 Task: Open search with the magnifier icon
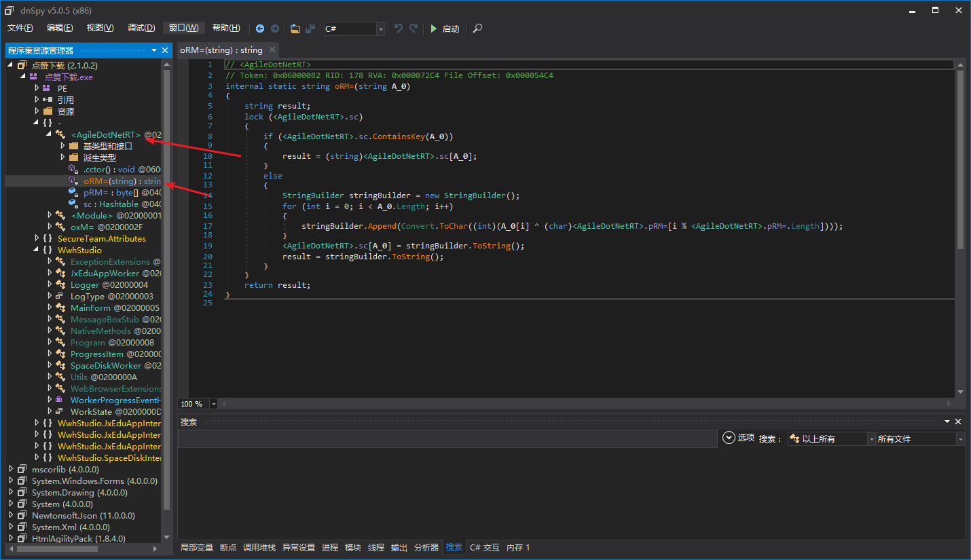pyautogui.click(x=478, y=29)
